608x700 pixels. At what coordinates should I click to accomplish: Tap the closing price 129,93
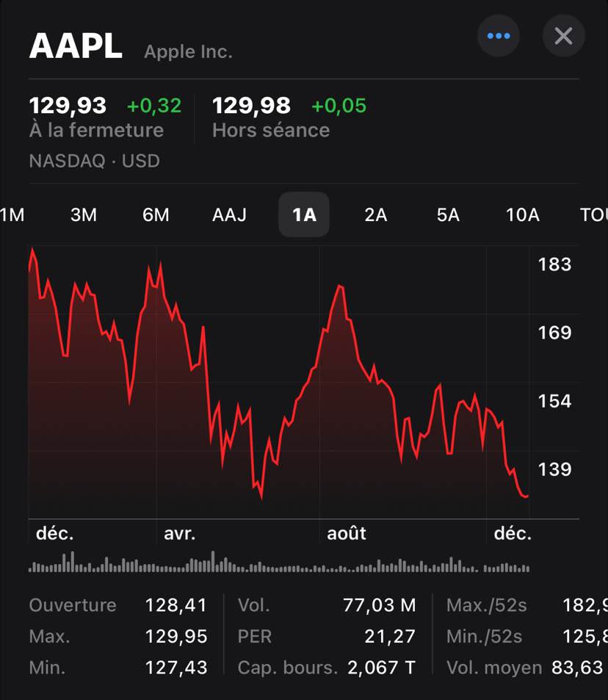(x=68, y=105)
